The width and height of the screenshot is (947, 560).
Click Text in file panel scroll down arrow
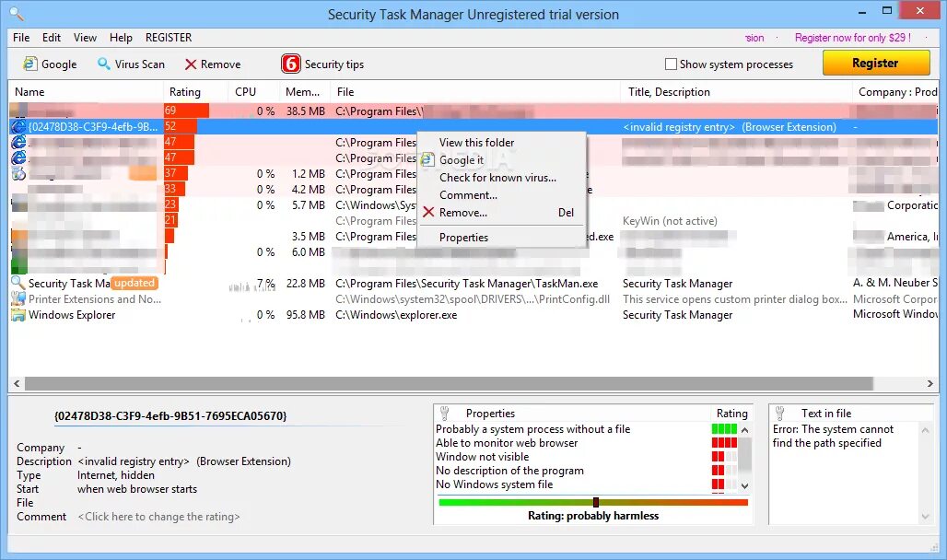pos(925,517)
